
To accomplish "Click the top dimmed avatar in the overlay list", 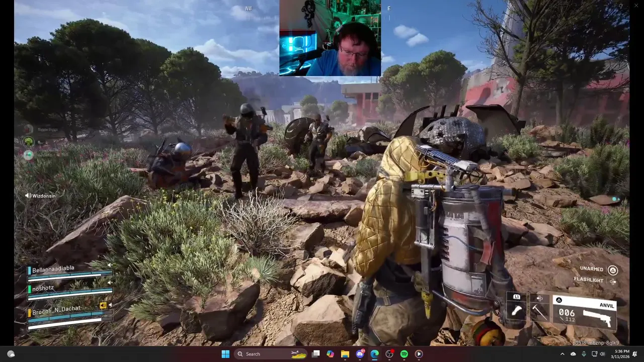I will 28,130.
